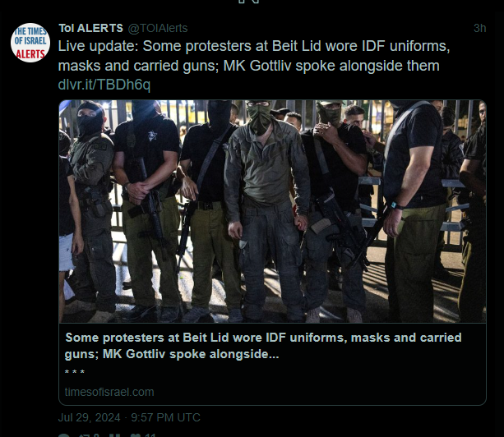
Task: Click the heart like icon
Action: click(136, 435)
